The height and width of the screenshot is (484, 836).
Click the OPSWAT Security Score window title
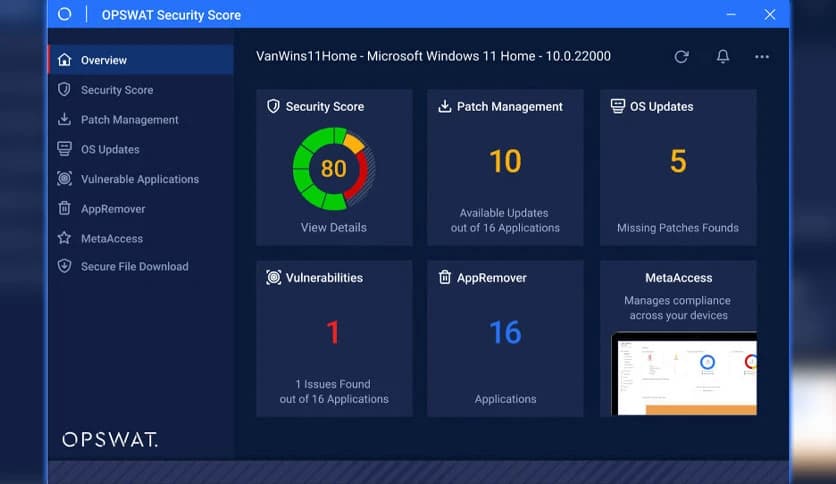pos(171,15)
